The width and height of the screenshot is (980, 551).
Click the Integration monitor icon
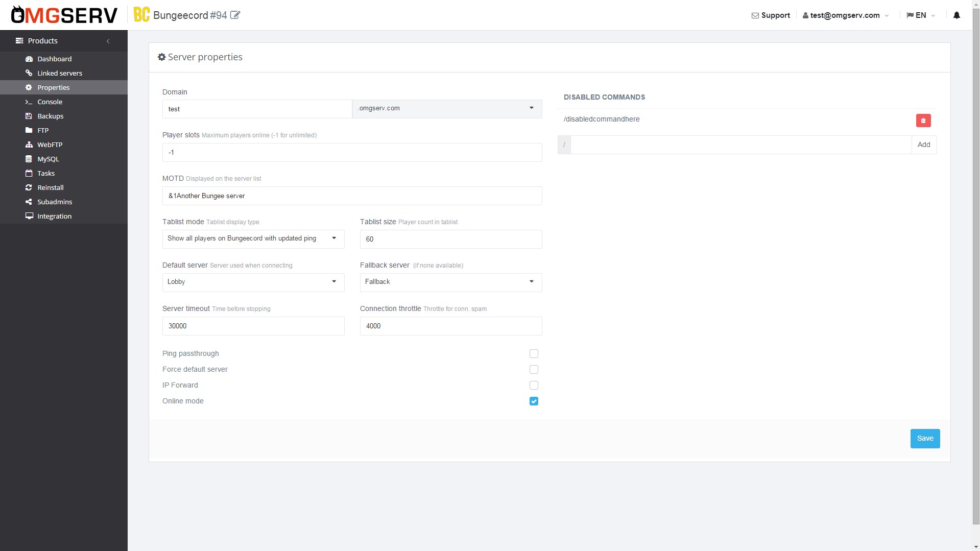pos(29,216)
